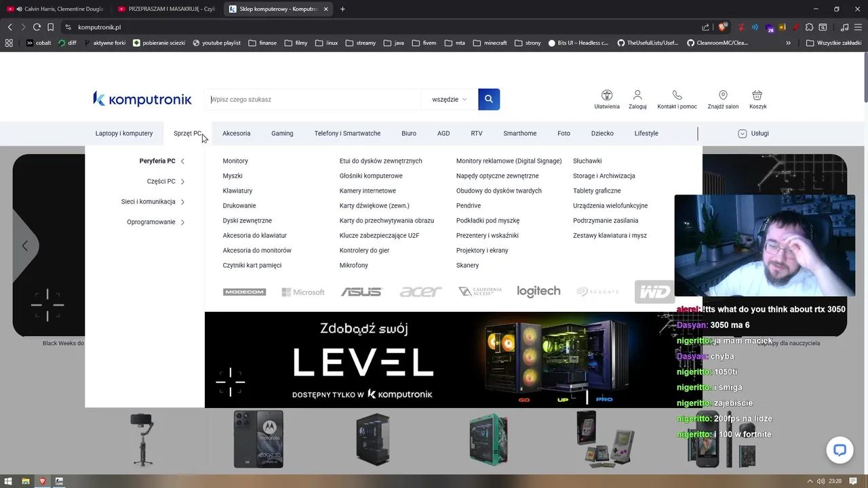Click the Komputronik logo
The image size is (868, 488).
coord(142,99)
